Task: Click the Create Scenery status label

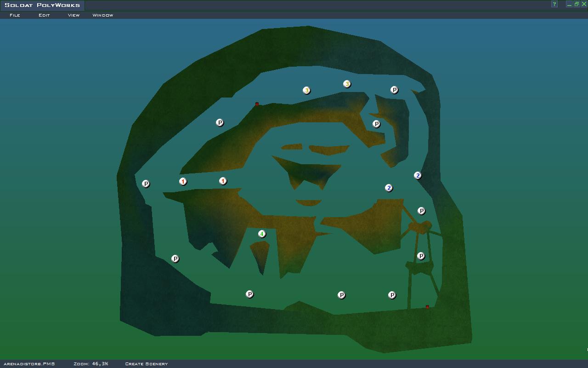Action: click(146, 364)
